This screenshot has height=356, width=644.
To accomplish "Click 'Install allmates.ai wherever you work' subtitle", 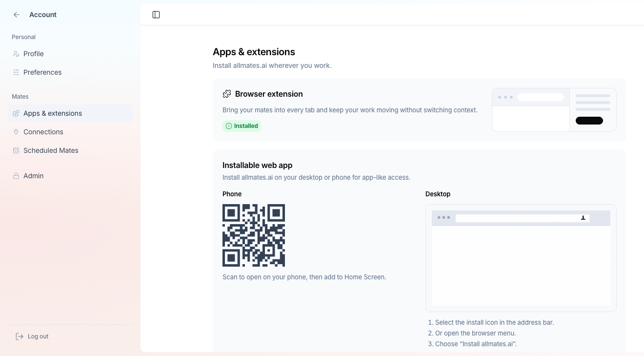I will [272, 65].
